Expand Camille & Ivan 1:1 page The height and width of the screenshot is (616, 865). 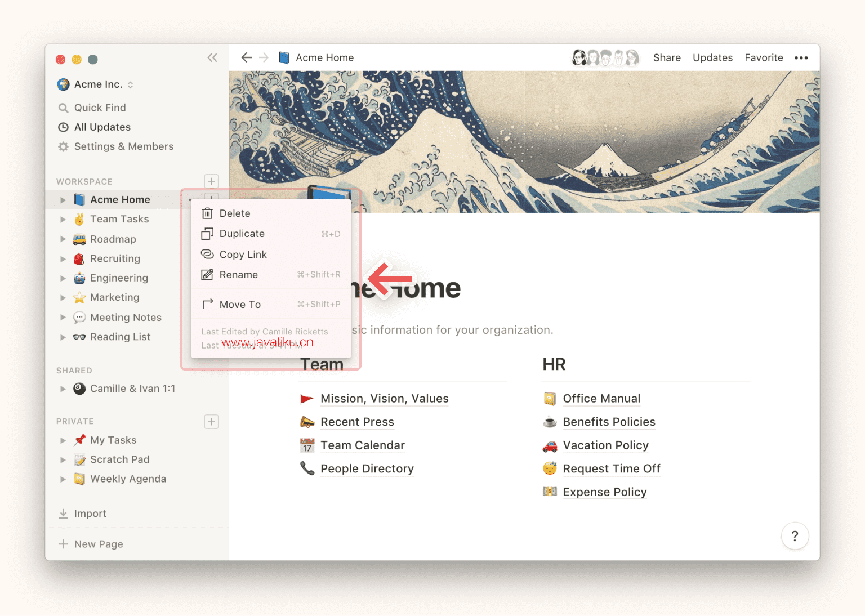click(x=63, y=389)
